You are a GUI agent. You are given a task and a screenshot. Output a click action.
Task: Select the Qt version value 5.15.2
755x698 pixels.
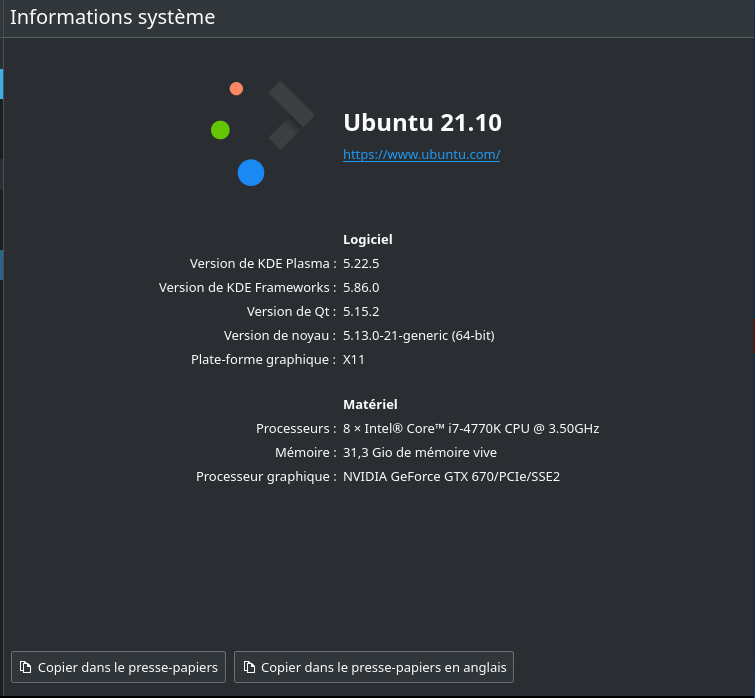[x=361, y=311]
